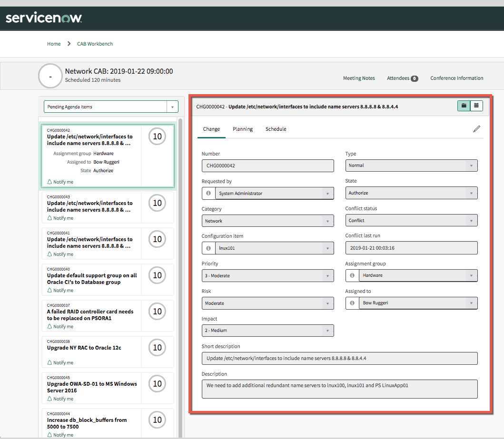Click the Description text area
The width and height of the screenshot is (504, 439).
(x=340, y=389)
